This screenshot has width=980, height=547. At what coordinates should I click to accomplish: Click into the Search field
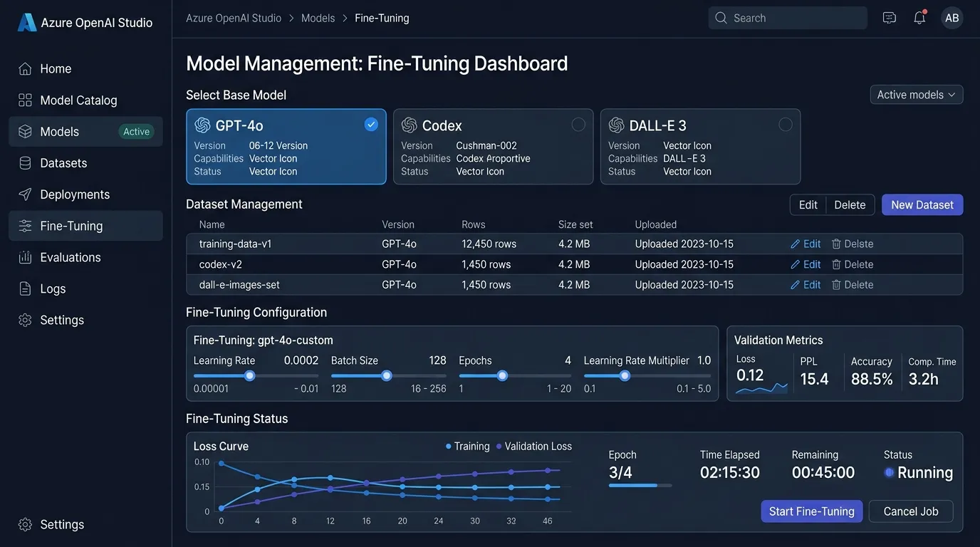click(x=788, y=18)
